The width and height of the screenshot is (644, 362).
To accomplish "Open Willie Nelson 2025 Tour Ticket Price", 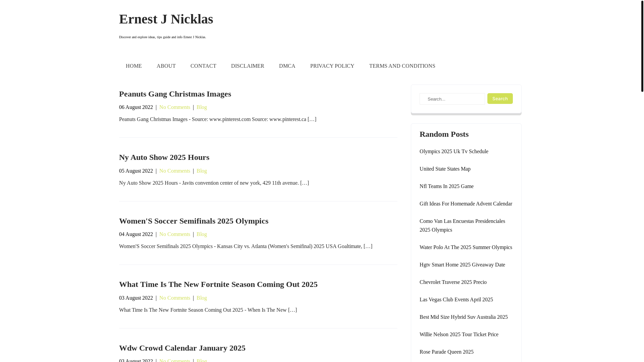I will pos(459,335).
